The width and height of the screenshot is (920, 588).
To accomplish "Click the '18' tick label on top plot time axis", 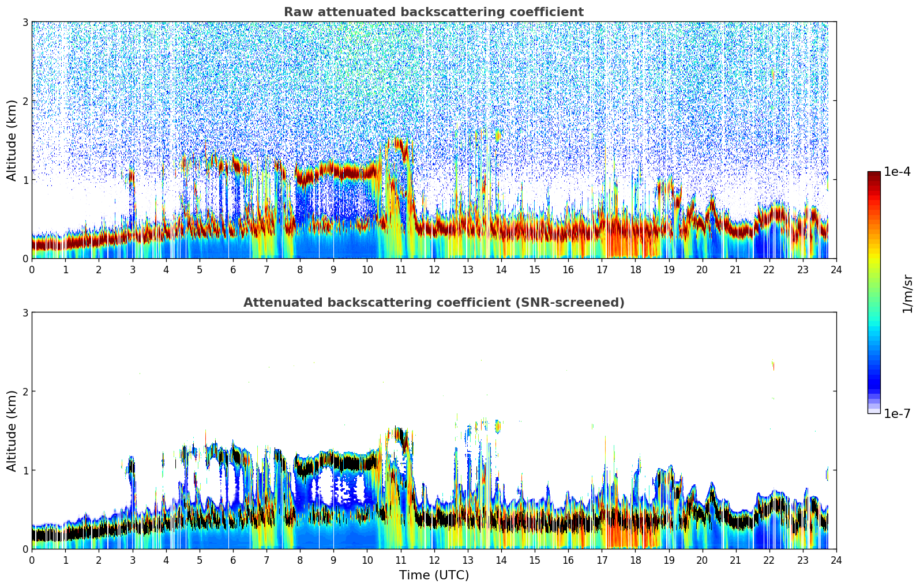I will (635, 269).
